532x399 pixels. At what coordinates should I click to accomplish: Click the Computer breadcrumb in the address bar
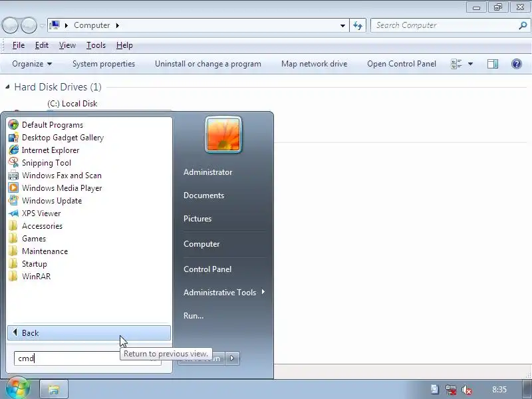(92, 25)
